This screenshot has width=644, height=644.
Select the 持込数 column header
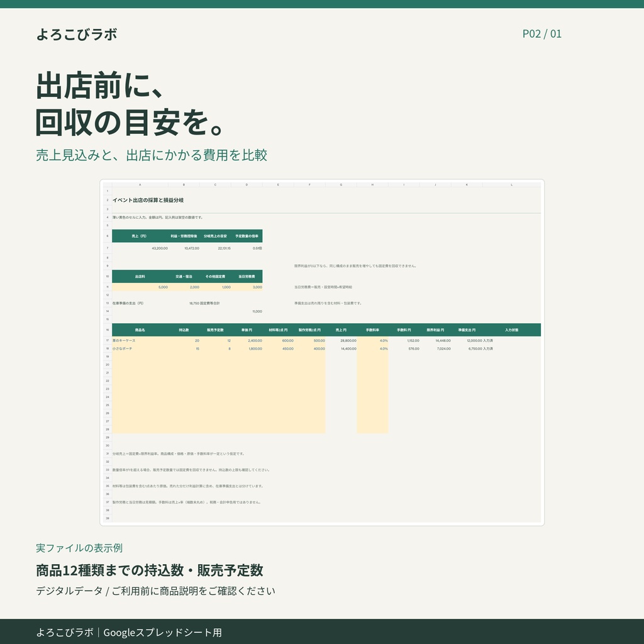[184, 330]
